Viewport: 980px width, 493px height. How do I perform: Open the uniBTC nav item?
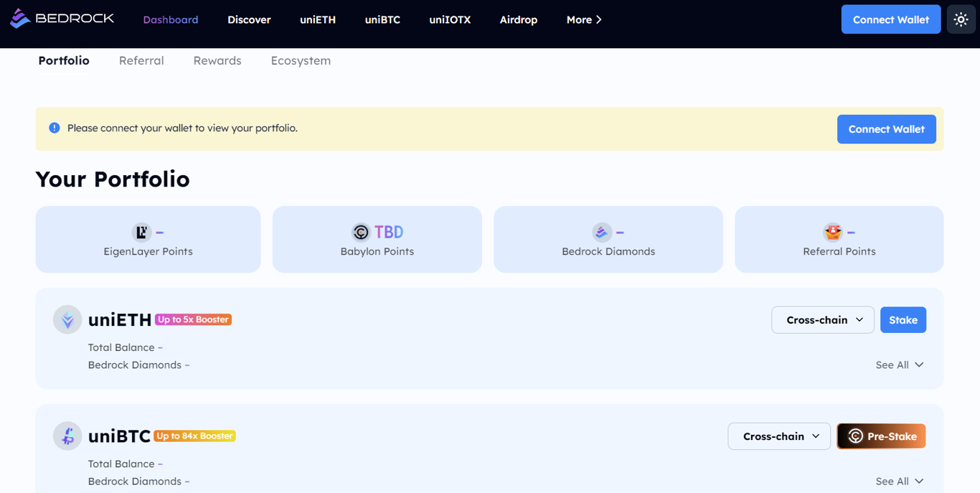(382, 19)
